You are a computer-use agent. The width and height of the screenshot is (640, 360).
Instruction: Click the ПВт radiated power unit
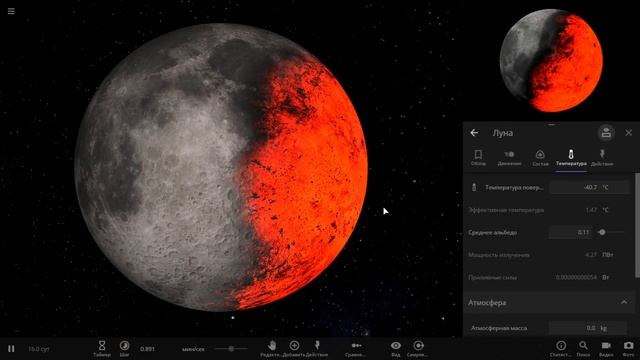[608, 255]
